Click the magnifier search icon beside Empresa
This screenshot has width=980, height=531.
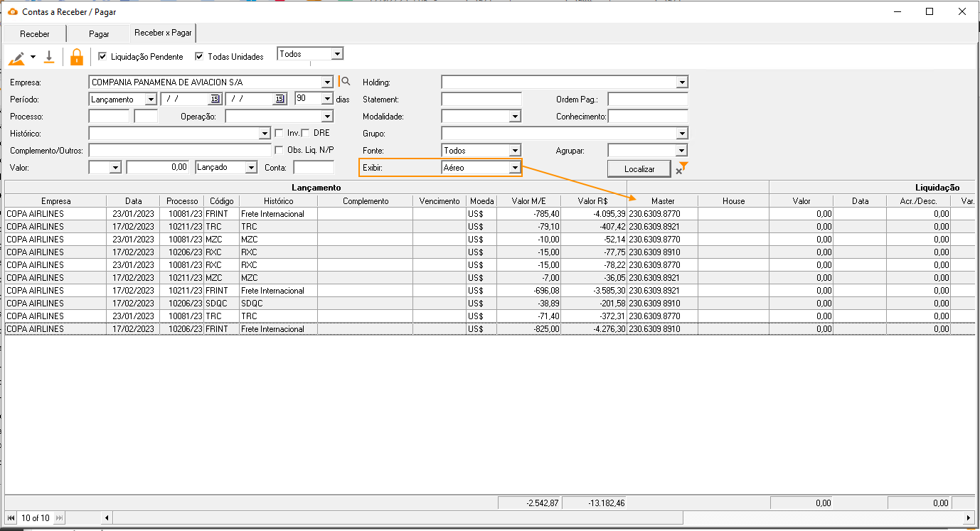point(346,82)
